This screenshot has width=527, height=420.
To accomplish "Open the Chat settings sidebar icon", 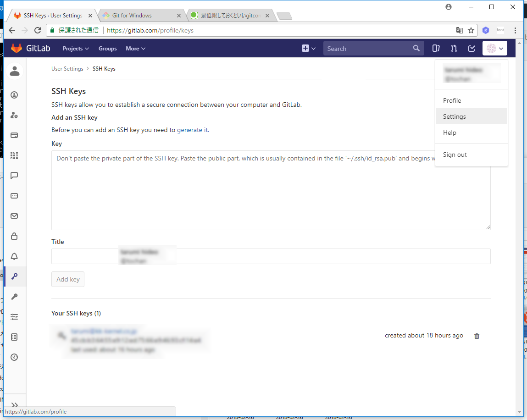I will [14, 176].
